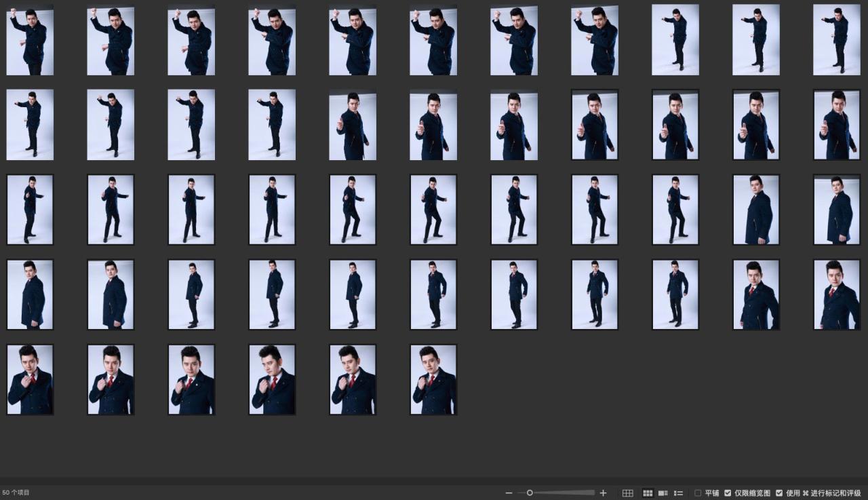
Task: Select the first thumbnail in the bottom row
Action: [x=30, y=379]
